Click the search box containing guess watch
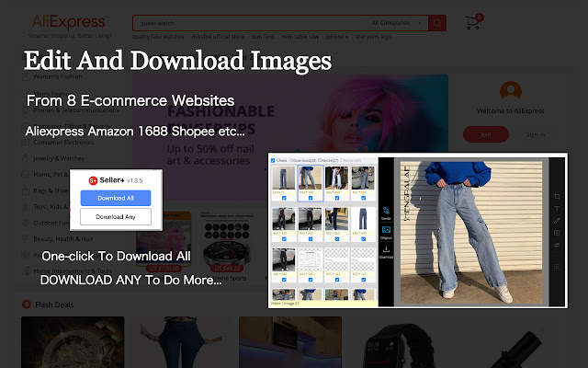Screen dimensions: 588x368 point(248,22)
